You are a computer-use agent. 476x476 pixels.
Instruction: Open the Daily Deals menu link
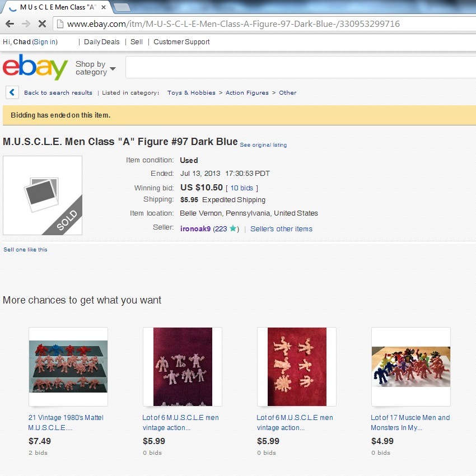coord(102,42)
